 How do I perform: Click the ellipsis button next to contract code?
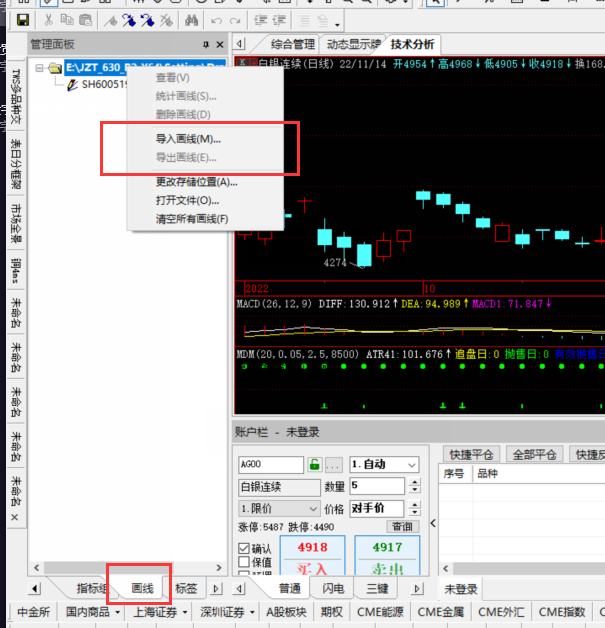333,465
